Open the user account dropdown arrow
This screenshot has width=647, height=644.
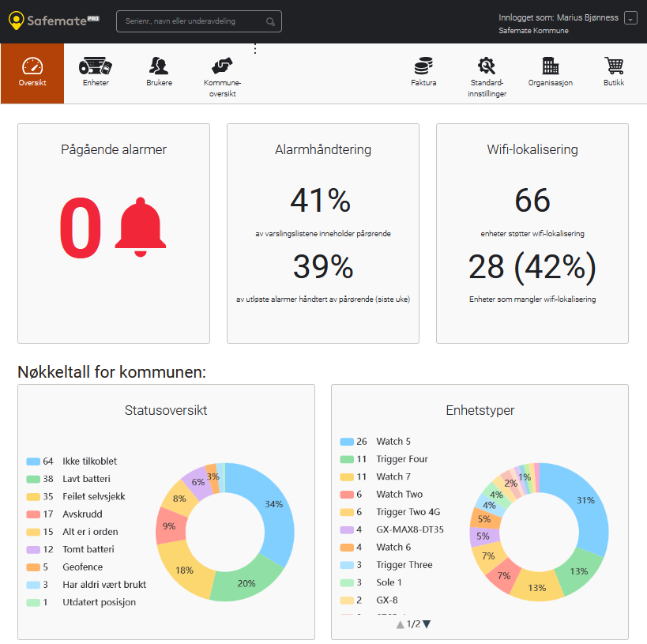pos(630,18)
